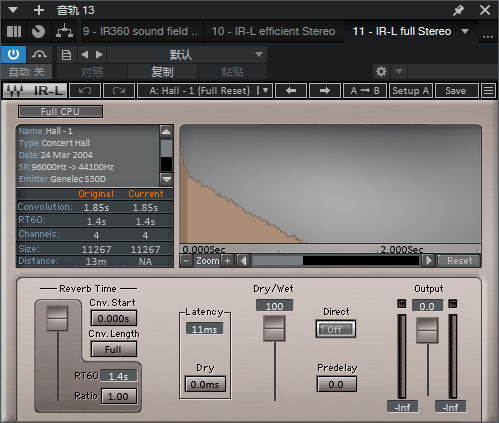Move waveform view left with arrow

click(x=243, y=261)
